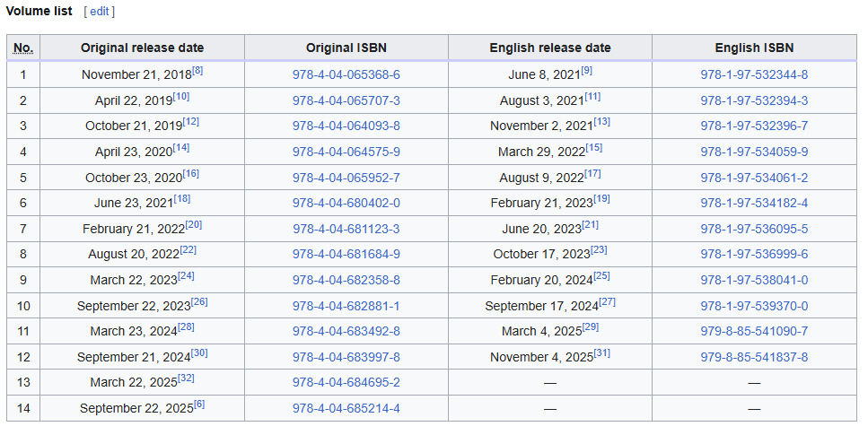Select original ISBN 978-4-04-064575-9
The image size is (868, 435).
346,152
